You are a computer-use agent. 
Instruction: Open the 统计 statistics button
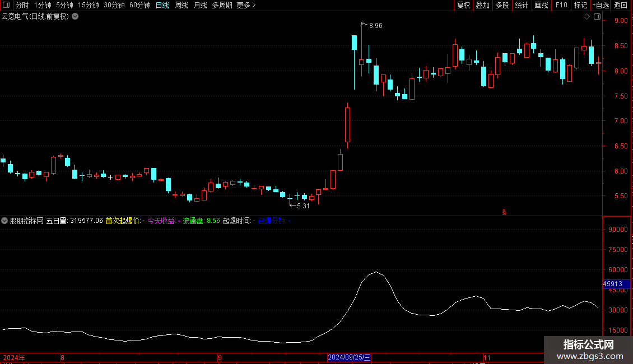click(x=522, y=5)
